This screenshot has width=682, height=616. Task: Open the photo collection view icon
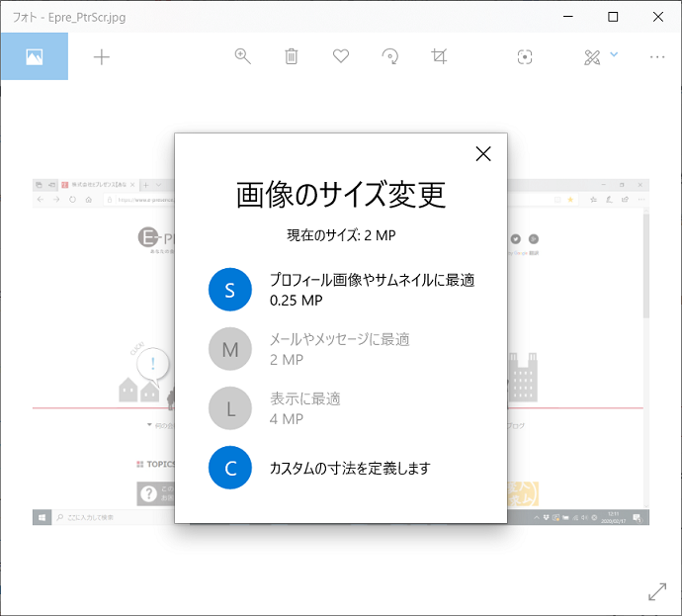tap(35, 56)
